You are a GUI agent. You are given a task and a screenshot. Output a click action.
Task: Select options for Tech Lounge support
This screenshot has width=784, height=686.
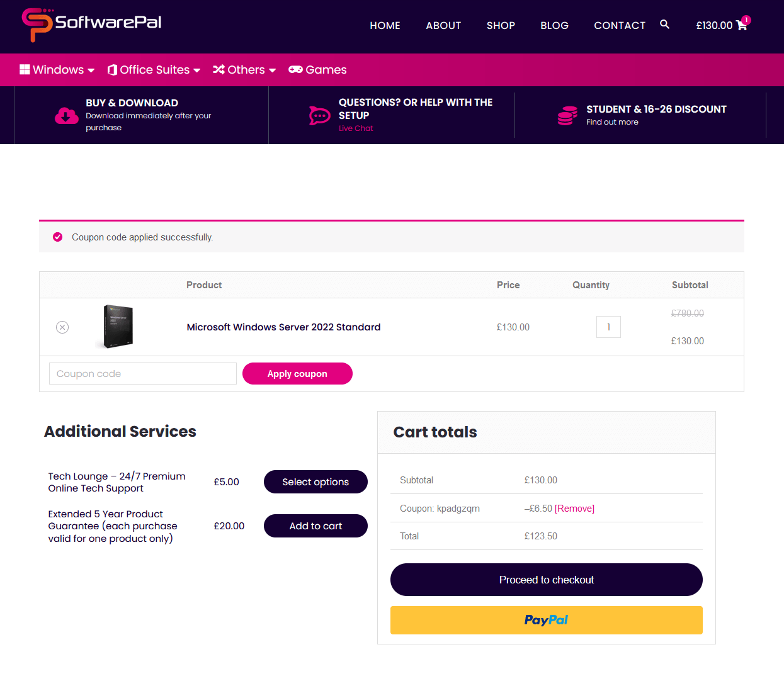(315, 482)
